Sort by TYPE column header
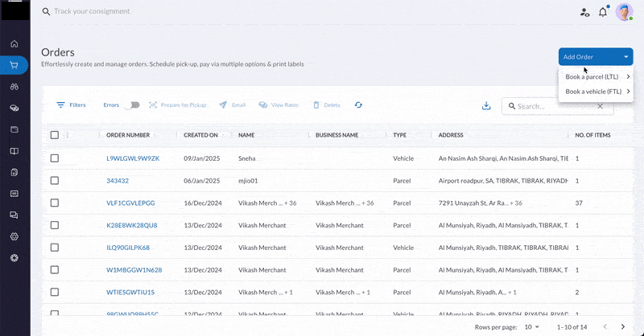Viewport: 644px width, 336px height. click(399, 135)
